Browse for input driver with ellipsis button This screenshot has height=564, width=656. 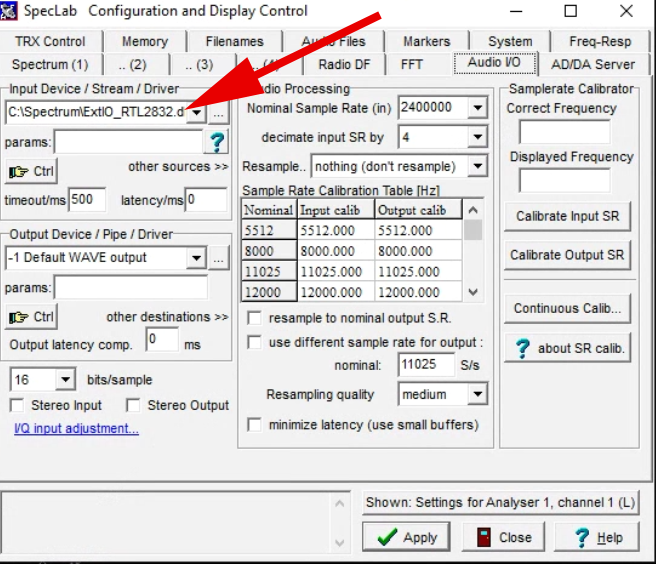[218, 112]
